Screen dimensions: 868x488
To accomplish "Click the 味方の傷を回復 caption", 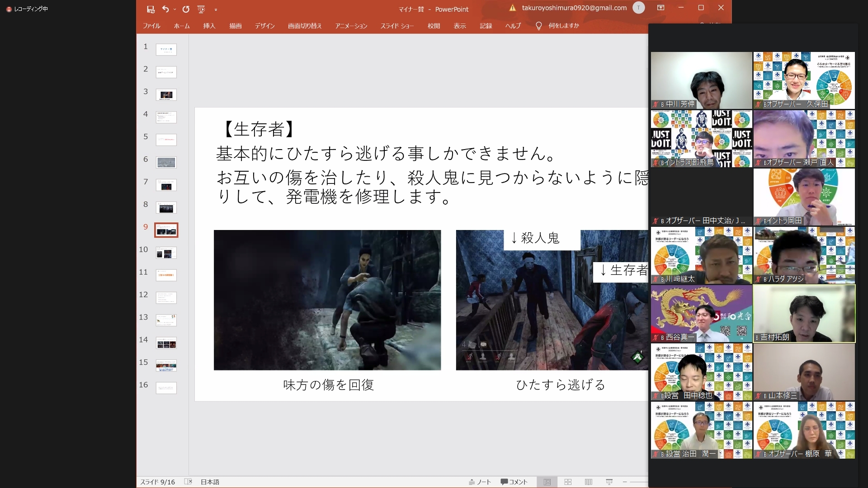I will point(329,385).
